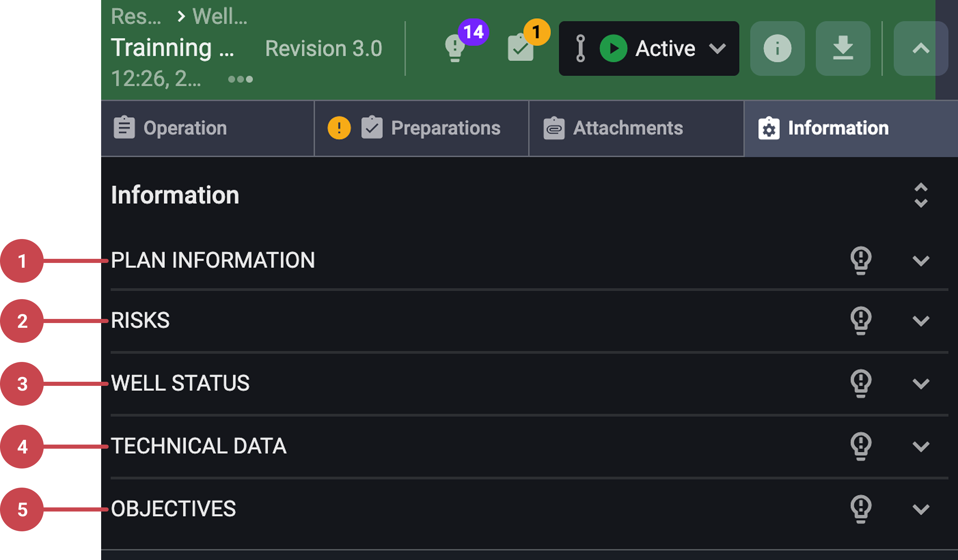Expand the PLAN INFORMATION section

921,261
